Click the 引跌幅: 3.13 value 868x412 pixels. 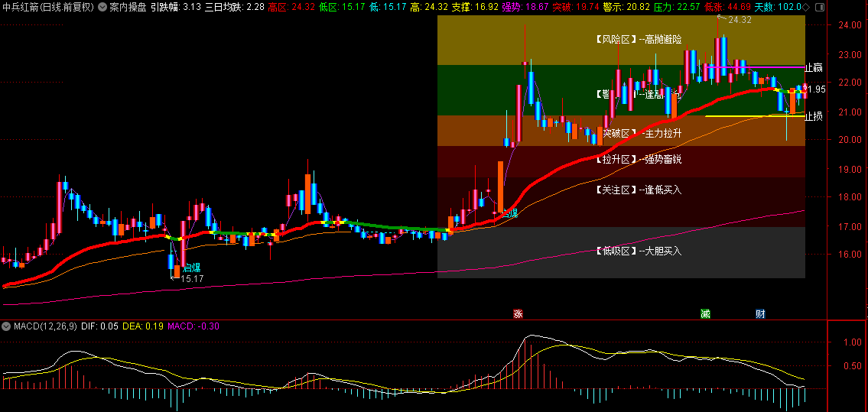[176, 7]
